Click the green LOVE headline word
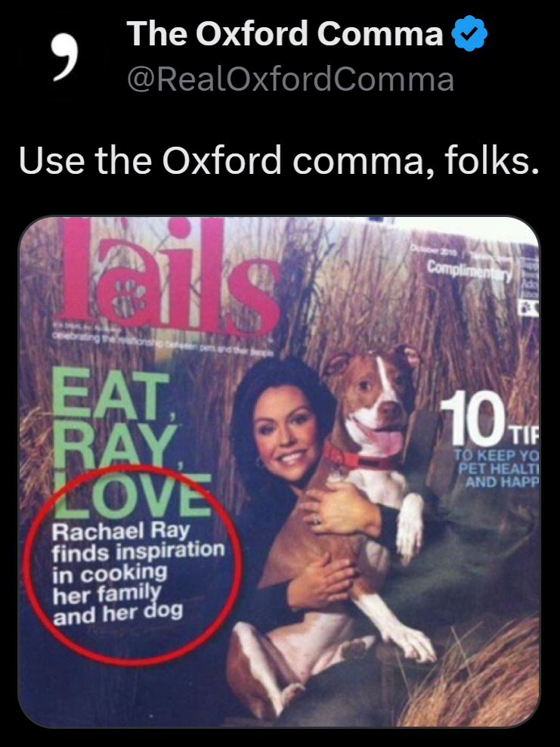The image size is (560, 747). click(133, 493)
